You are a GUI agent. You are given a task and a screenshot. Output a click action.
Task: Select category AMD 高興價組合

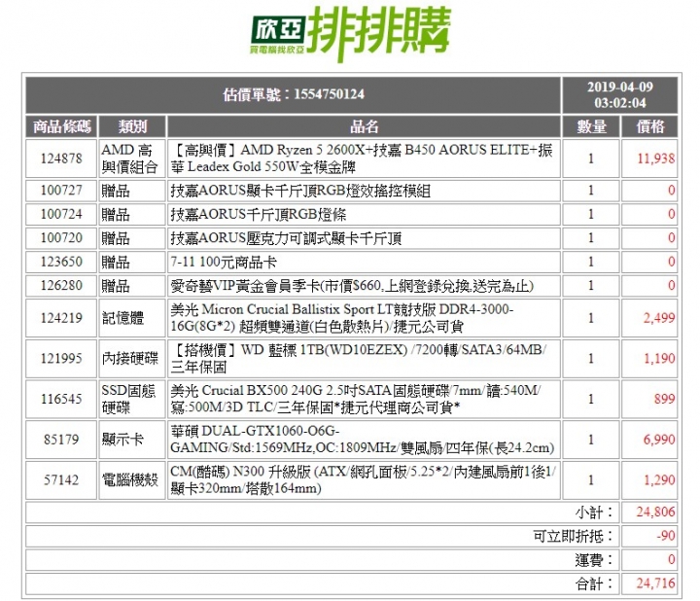pyautogui.click(x=129, y=159)
